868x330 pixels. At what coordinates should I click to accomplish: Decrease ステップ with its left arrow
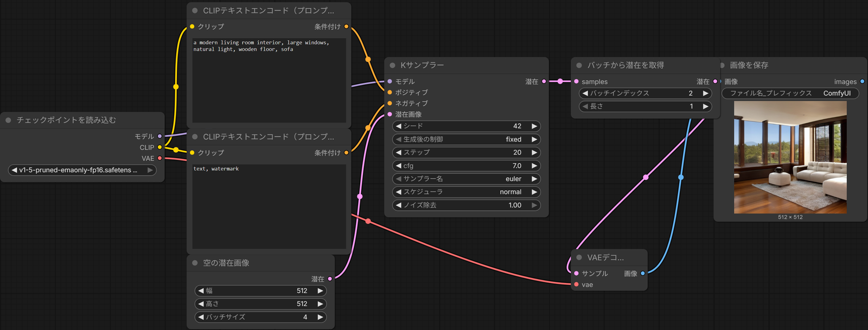click(x=399, y=152)
